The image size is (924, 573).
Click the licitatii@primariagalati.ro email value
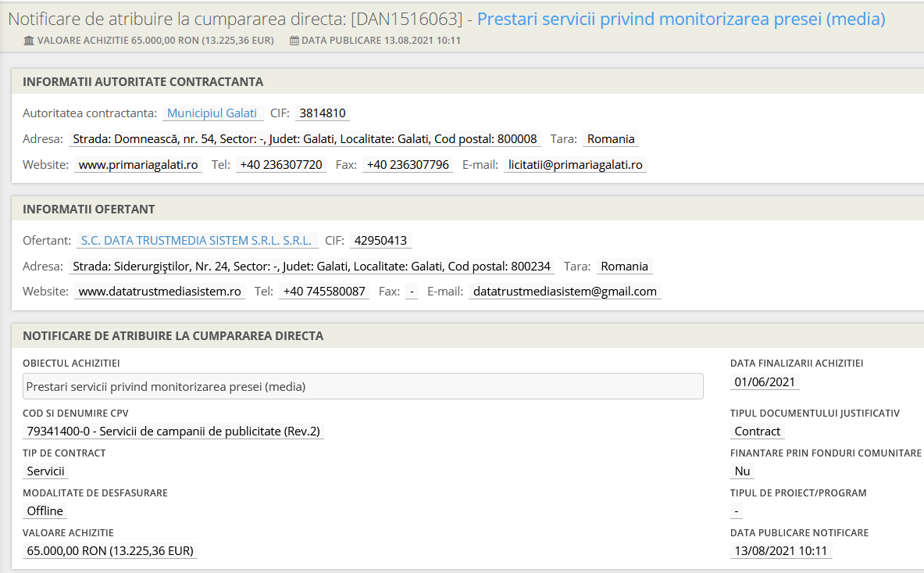tap(575, 165)
